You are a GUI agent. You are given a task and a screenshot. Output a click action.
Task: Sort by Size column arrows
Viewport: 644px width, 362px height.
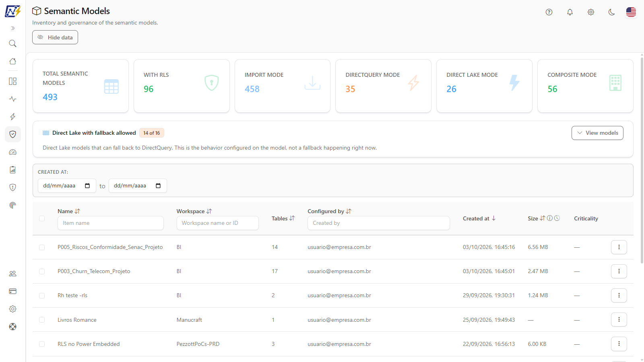543,218
